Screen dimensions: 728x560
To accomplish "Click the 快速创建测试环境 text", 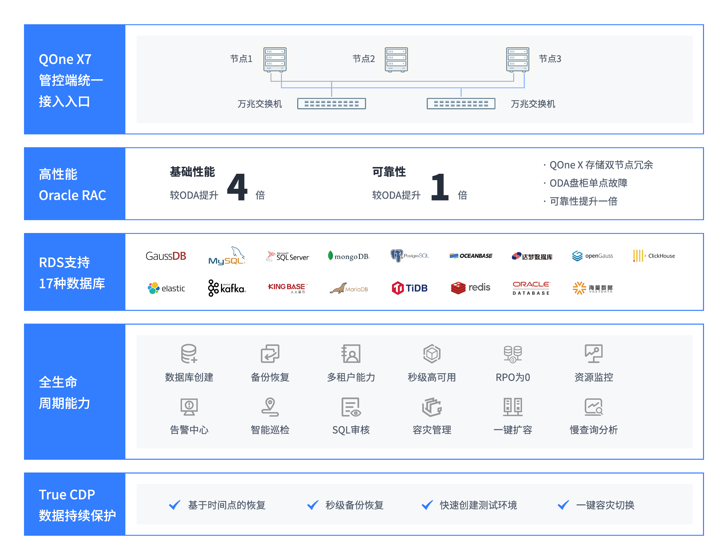I will [478, 505].
